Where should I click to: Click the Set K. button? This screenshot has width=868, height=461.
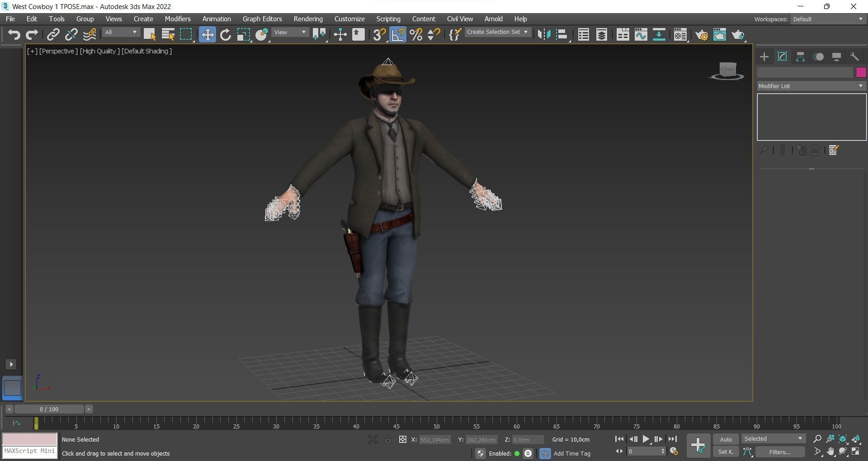[726, 452]
